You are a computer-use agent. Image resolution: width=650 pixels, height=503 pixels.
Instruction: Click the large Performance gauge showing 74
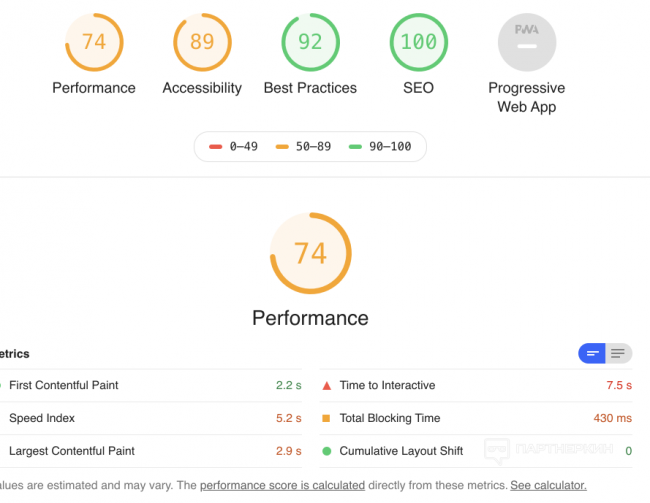(x=310, y=253)
